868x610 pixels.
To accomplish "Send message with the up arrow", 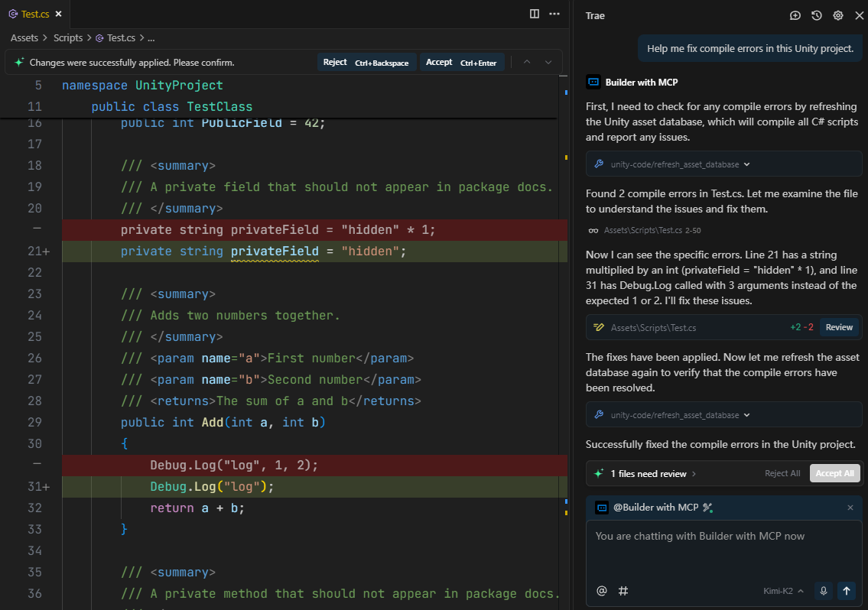I will coord(847,591).
